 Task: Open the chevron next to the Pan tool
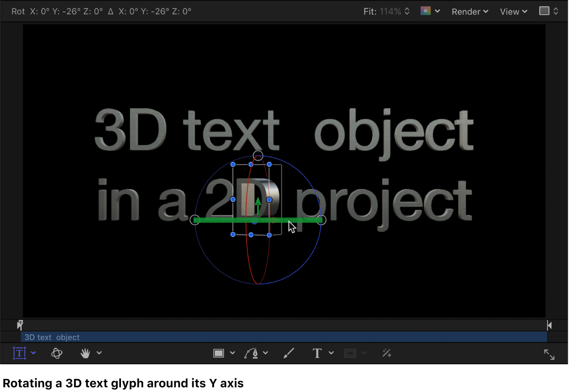[99, 353]
